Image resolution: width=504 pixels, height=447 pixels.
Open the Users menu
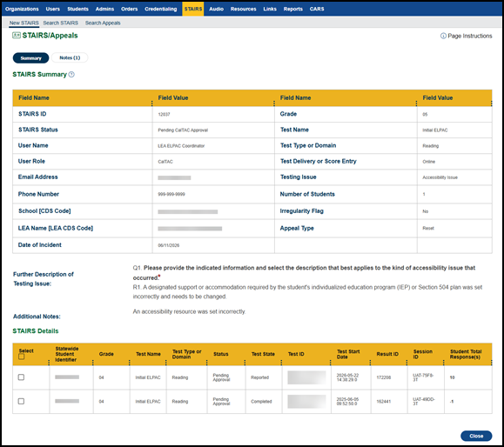(53, 9)
